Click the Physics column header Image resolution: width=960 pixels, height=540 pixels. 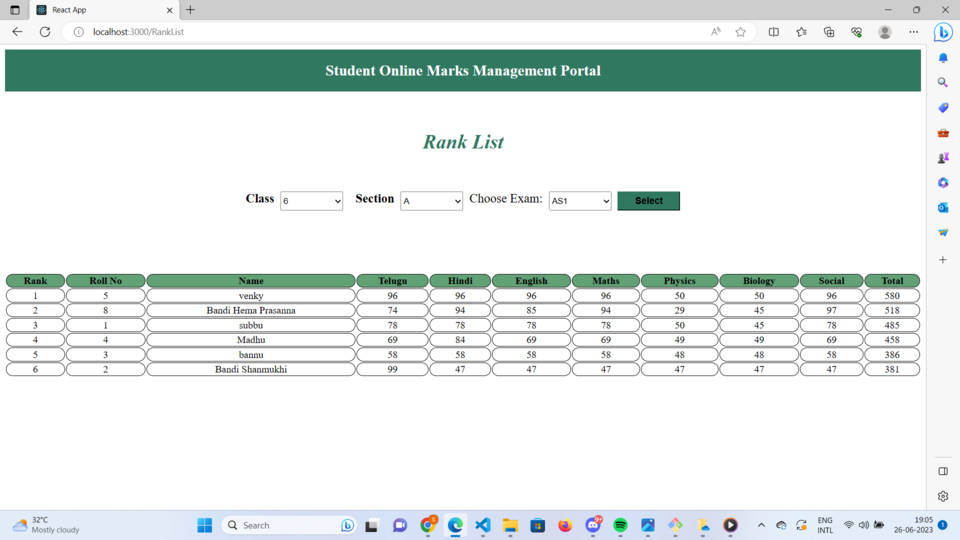click(x=680, y=281)
